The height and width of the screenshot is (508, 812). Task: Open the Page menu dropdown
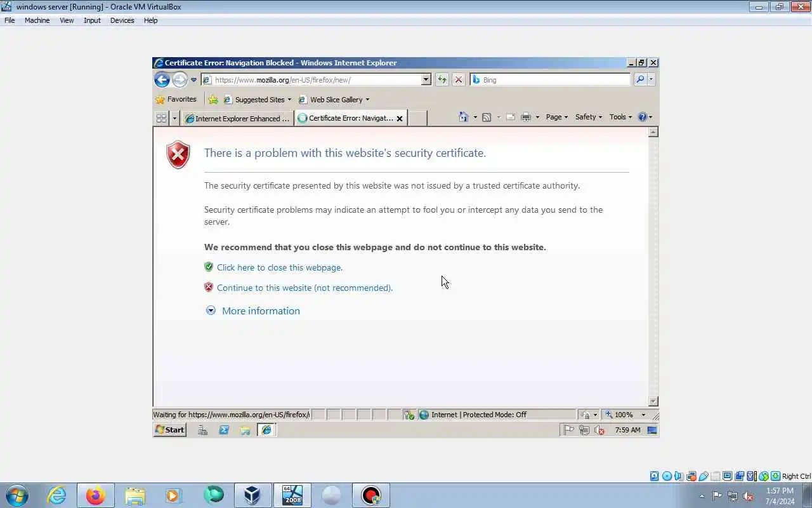(x=556, y=117)
